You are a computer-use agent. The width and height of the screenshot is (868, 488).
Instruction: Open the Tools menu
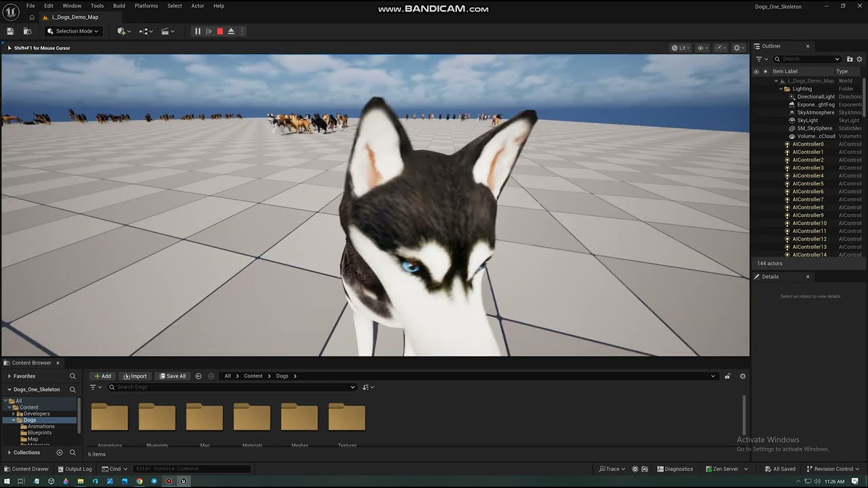click(97, 5)
